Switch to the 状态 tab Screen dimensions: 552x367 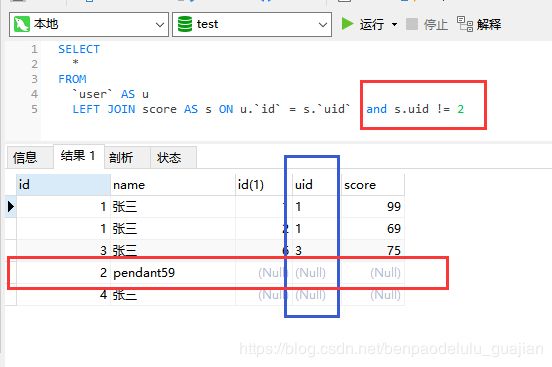[x=173, y=157]
